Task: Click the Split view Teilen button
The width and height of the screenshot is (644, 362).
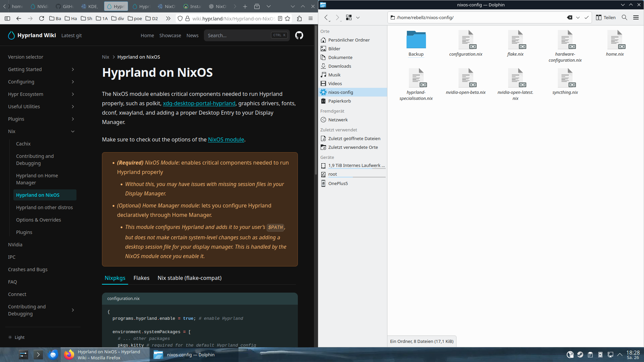Action: point(606,17)
